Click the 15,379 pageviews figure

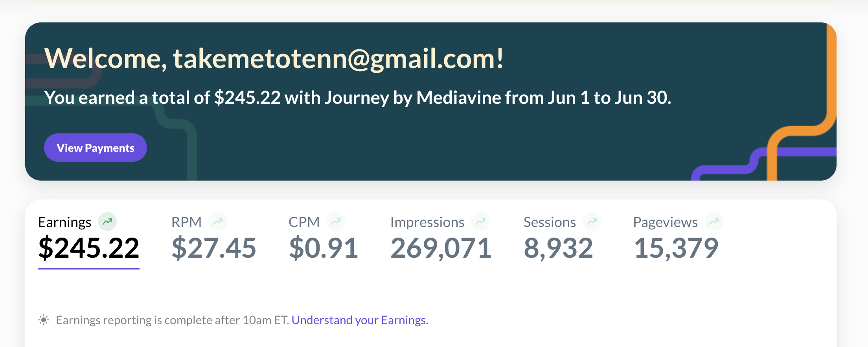click(x=676, y=248)
